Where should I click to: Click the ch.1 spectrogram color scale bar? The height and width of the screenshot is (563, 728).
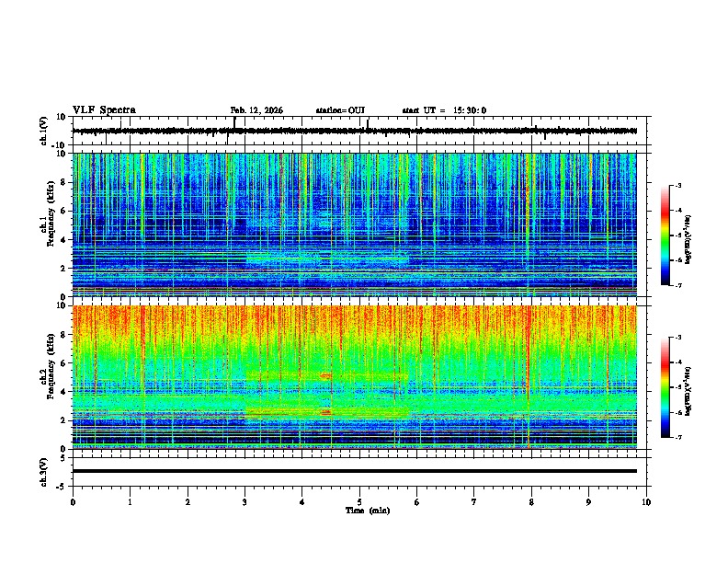[x=665, y=236]
